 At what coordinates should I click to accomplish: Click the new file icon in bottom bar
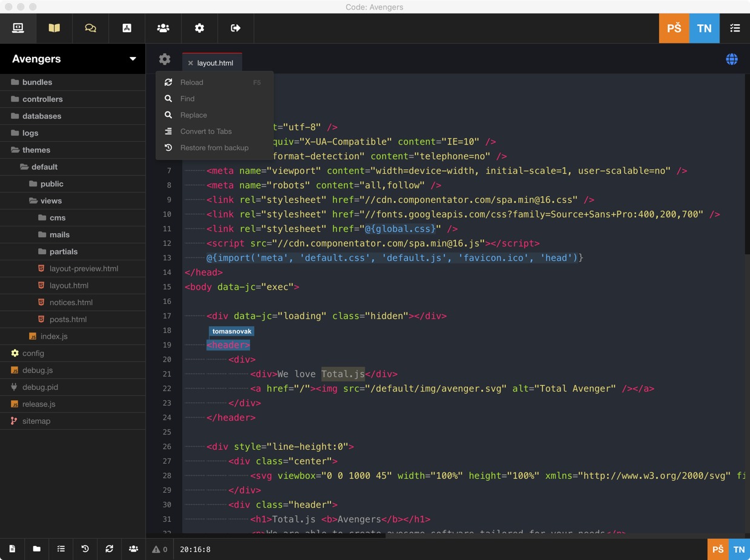tap(12, 548)
